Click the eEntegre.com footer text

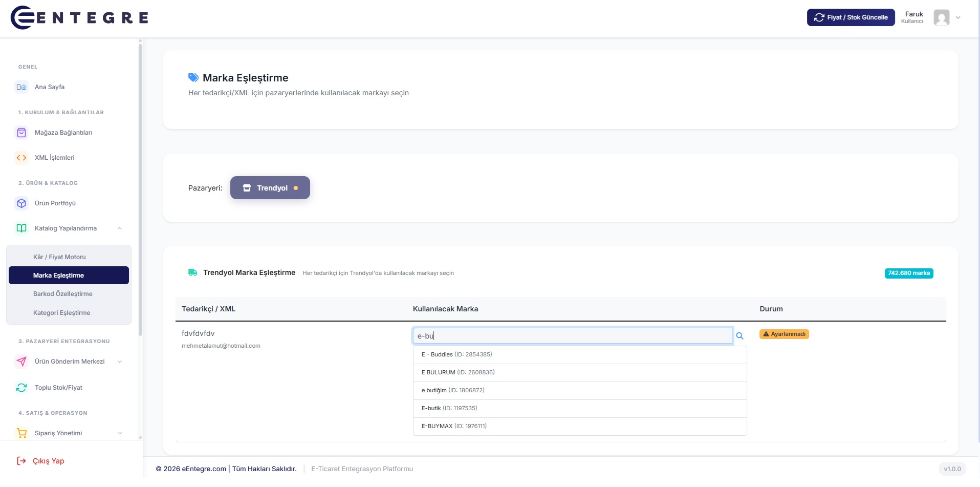204,469
